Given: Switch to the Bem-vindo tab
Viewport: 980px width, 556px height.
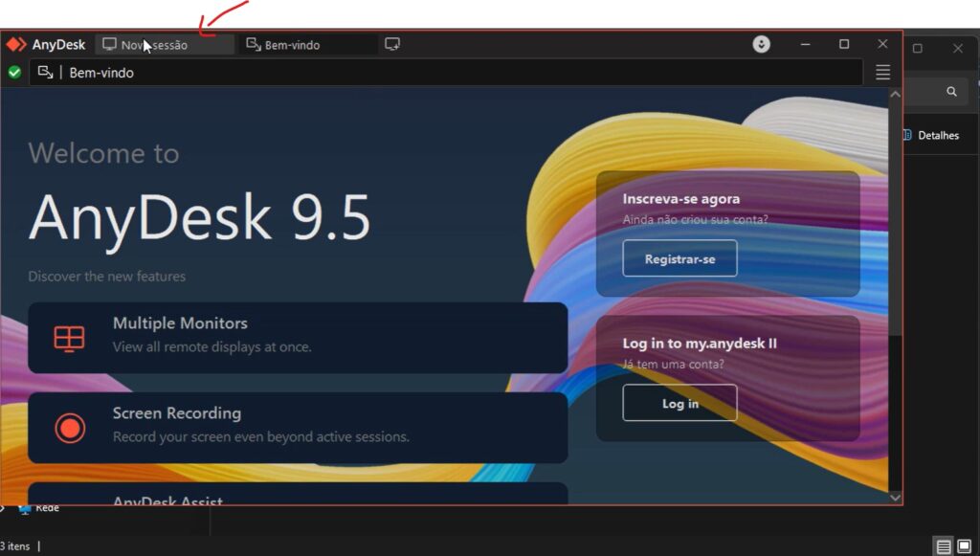Looking at the screenshot, I should (308, 44).
